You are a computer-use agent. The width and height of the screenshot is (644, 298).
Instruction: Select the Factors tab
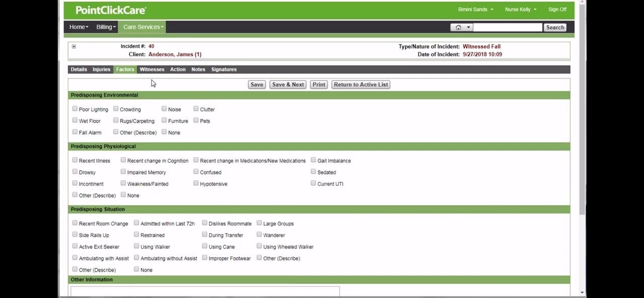coord(125,69)
